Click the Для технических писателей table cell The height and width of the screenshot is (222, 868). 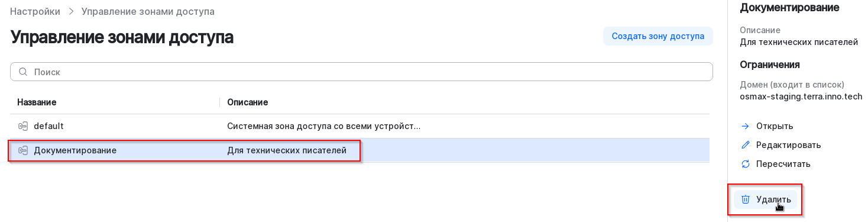tap(287, 150)
